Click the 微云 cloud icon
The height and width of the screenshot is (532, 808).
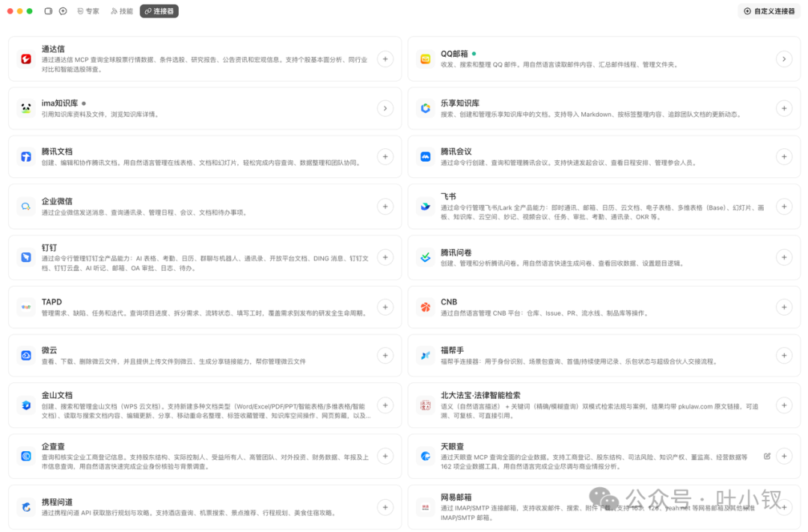coord(25,355)
